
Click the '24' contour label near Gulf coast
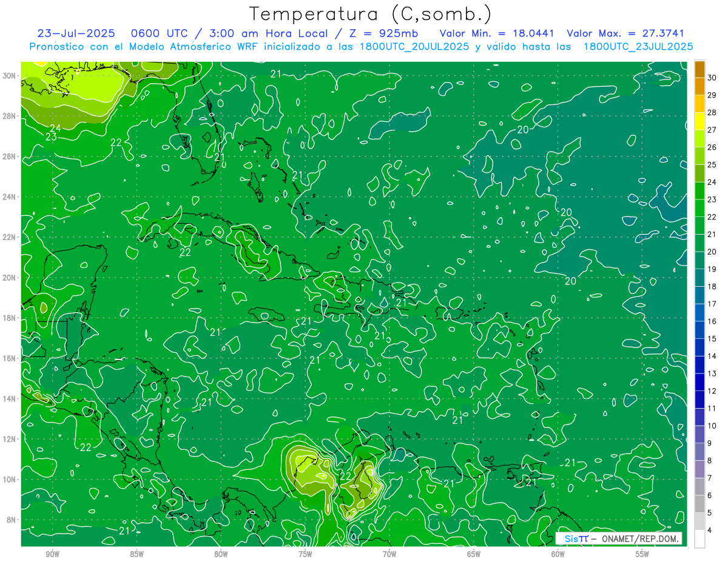click(56, 128)
